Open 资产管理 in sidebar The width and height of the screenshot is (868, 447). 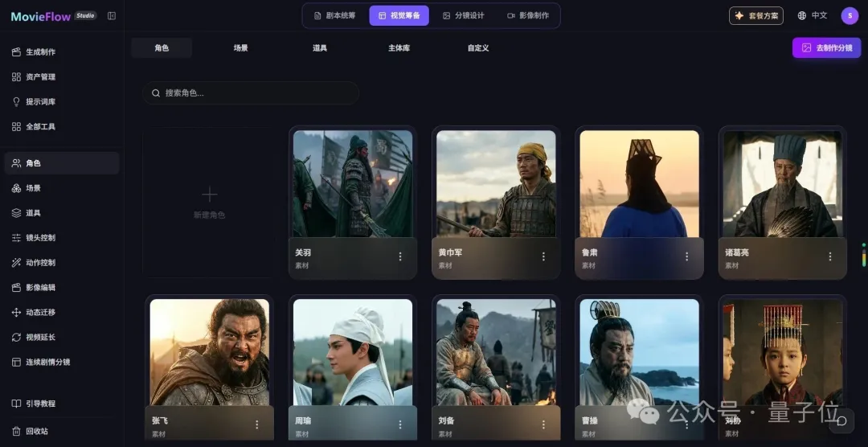[x=34, y=77]
